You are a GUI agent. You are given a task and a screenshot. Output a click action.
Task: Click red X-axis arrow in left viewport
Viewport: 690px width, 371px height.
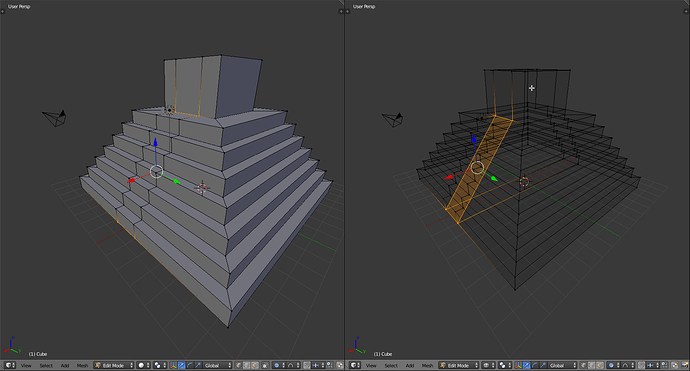click(131, 180)
